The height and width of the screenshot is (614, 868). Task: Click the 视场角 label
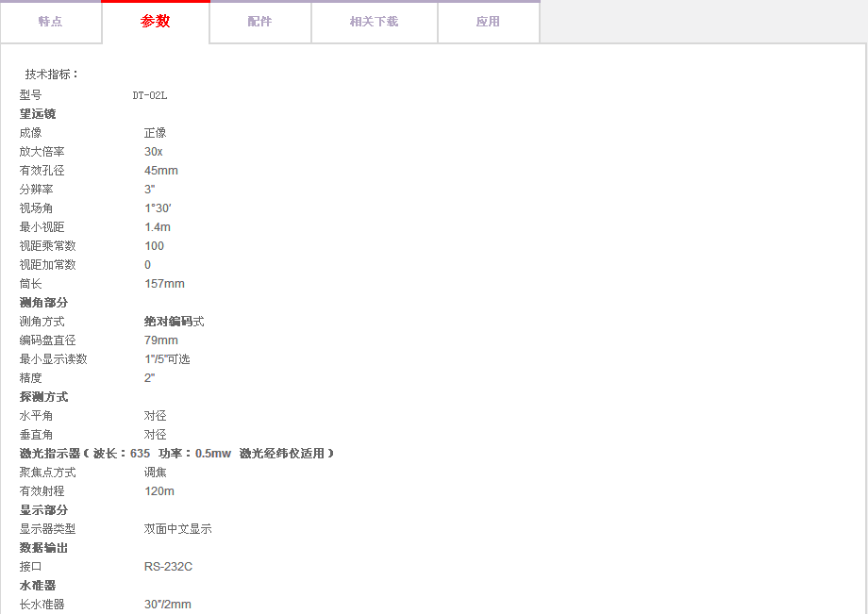click(x=36, y=208)
